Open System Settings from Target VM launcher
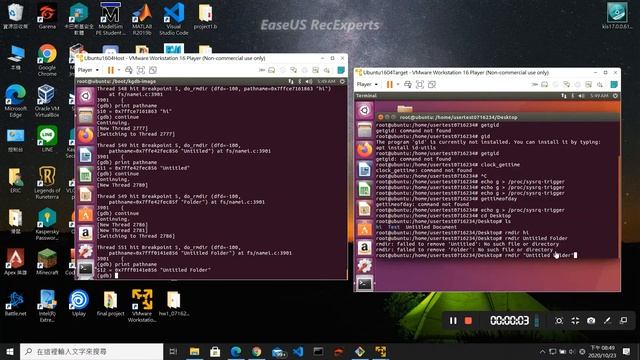The image size is (640, 360). tap(364, 266)
